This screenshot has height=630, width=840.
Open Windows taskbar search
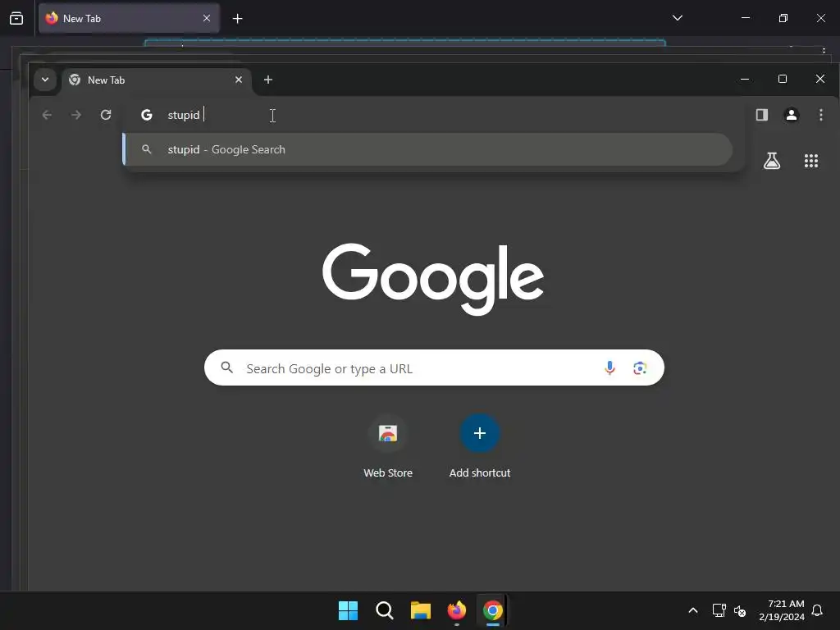(x=384, y=610)
